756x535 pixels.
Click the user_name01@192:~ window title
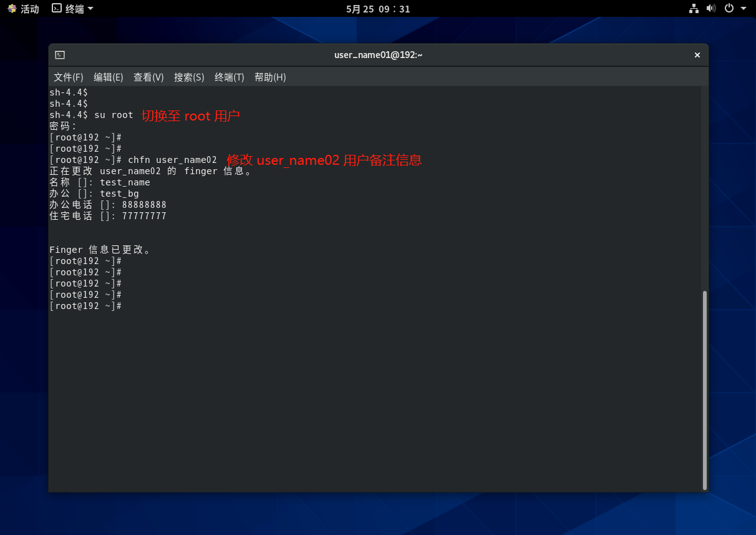pyautogui.click(x=378, y=55)
